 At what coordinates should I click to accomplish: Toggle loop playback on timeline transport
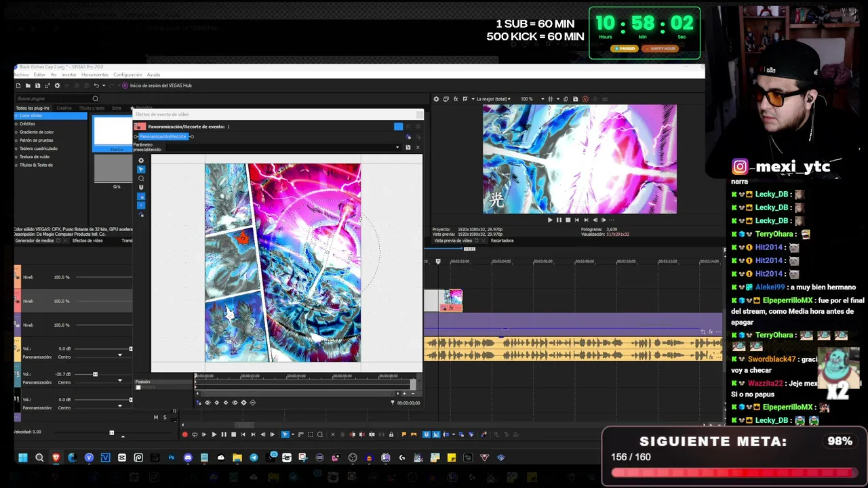[x=195, y=434]
